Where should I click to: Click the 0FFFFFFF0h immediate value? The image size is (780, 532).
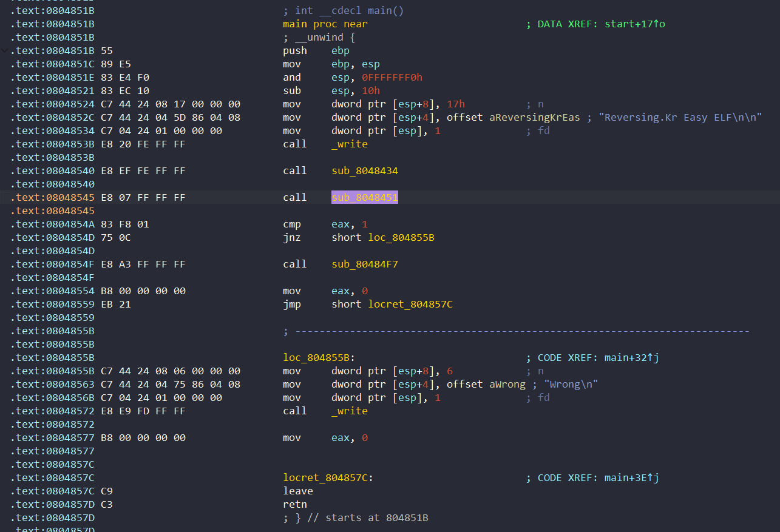[x=392, y=77]
